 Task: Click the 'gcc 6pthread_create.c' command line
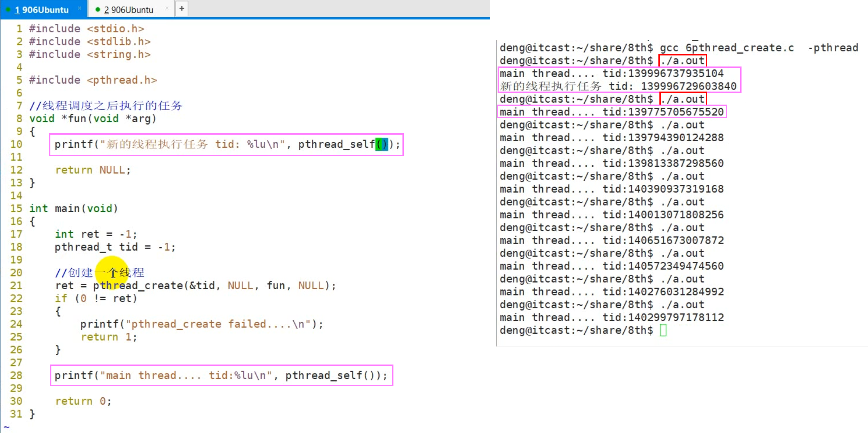click(726, 48)
